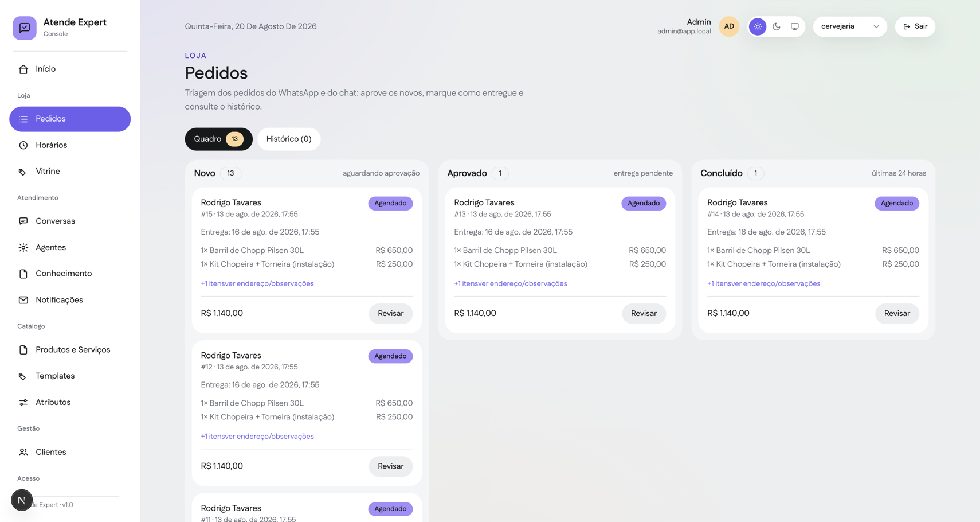
Task: Click Agendado badge on order #12
Action: coord(390,356)
